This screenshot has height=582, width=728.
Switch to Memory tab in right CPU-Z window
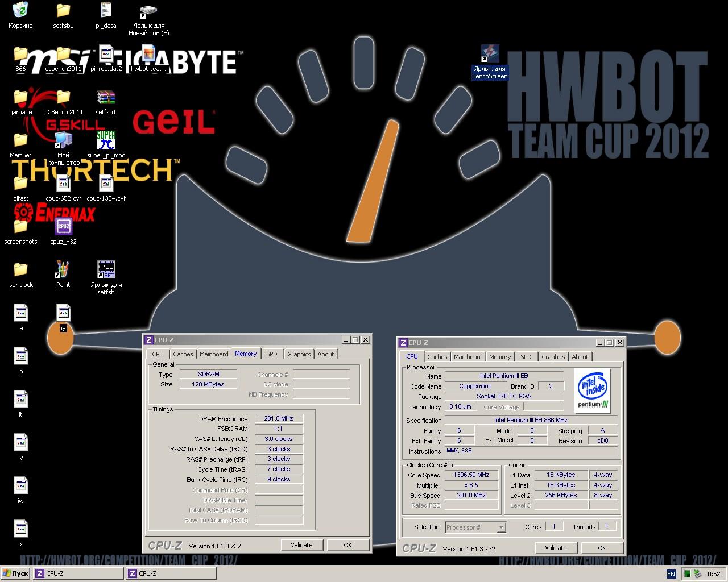[500, 357]
